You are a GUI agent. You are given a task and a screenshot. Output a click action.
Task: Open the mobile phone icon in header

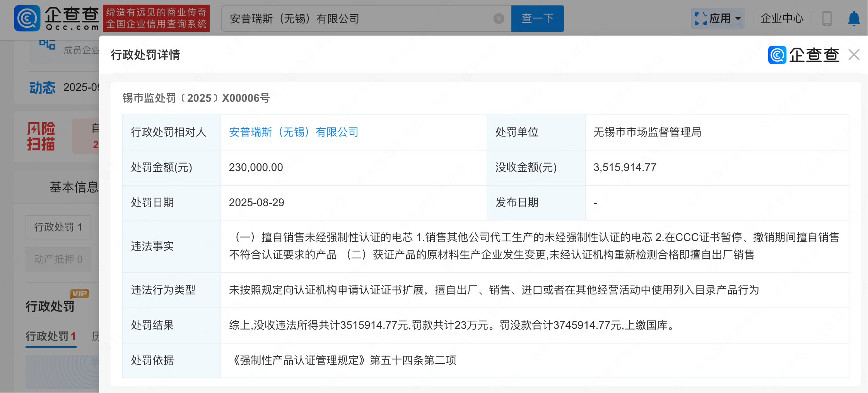(827, 18)
